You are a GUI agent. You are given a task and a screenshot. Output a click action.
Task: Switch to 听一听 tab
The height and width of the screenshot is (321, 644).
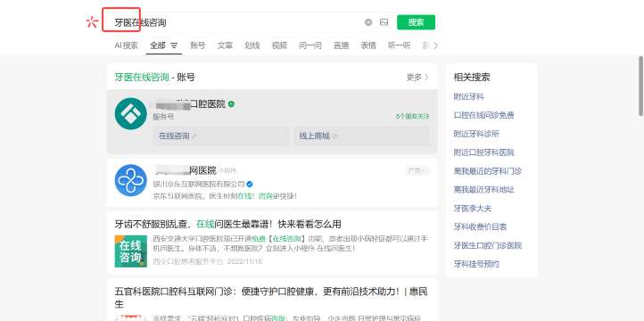coord(399,45)
